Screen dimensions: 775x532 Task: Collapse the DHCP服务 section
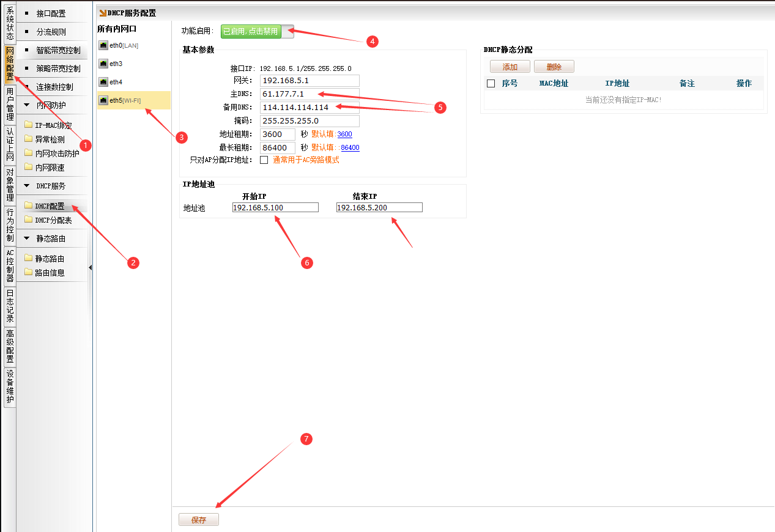[x=27, y=185]
